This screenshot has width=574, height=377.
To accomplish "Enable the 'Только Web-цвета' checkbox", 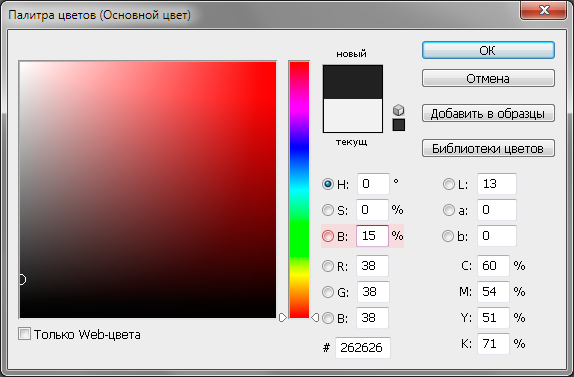I will (x=24, y=334).
